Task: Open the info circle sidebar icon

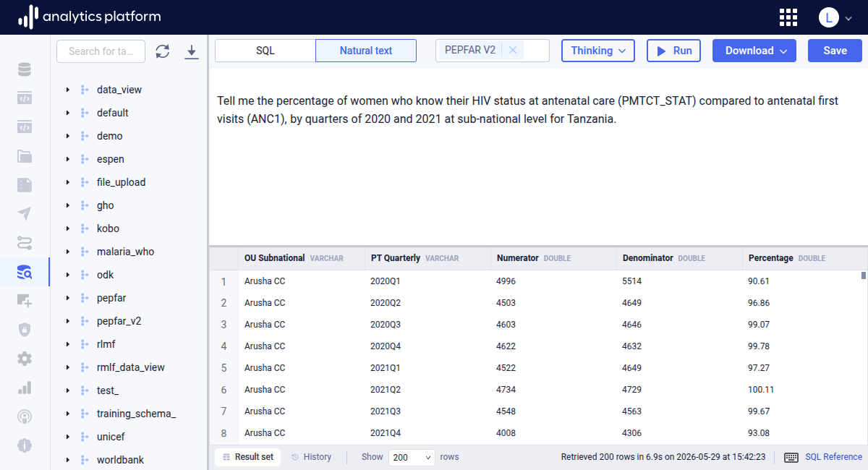Action: pos(25,445)
